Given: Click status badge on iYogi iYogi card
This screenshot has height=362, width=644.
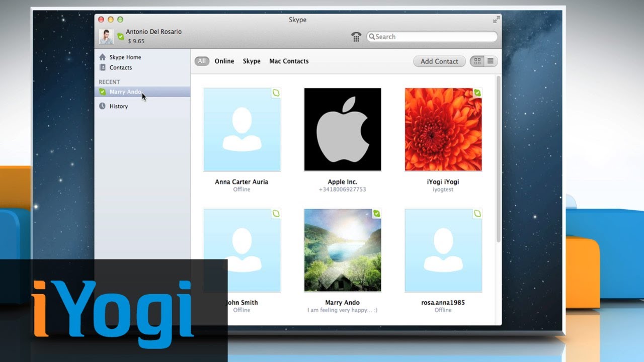Looking at the screenshot, I should point(477,93).
